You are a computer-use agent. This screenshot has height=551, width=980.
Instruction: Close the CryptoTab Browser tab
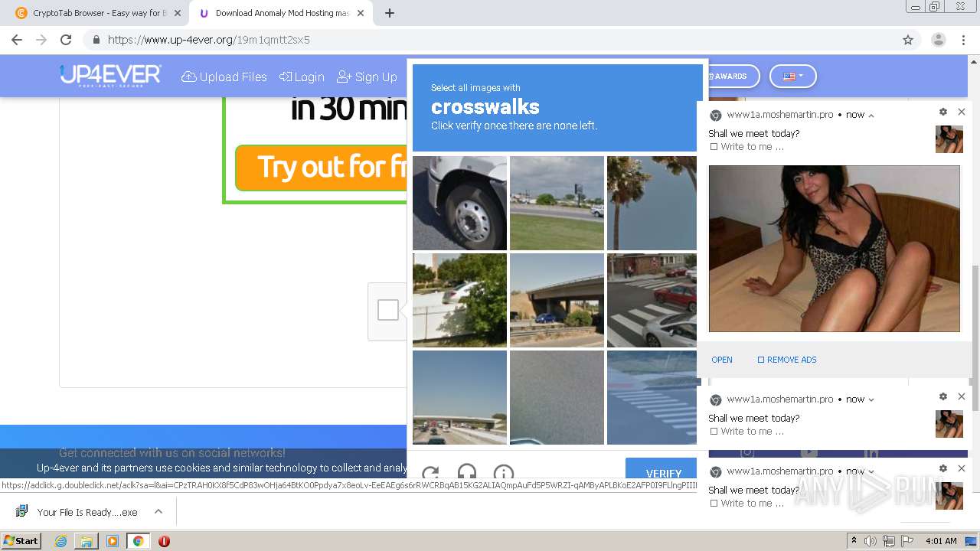177,13
